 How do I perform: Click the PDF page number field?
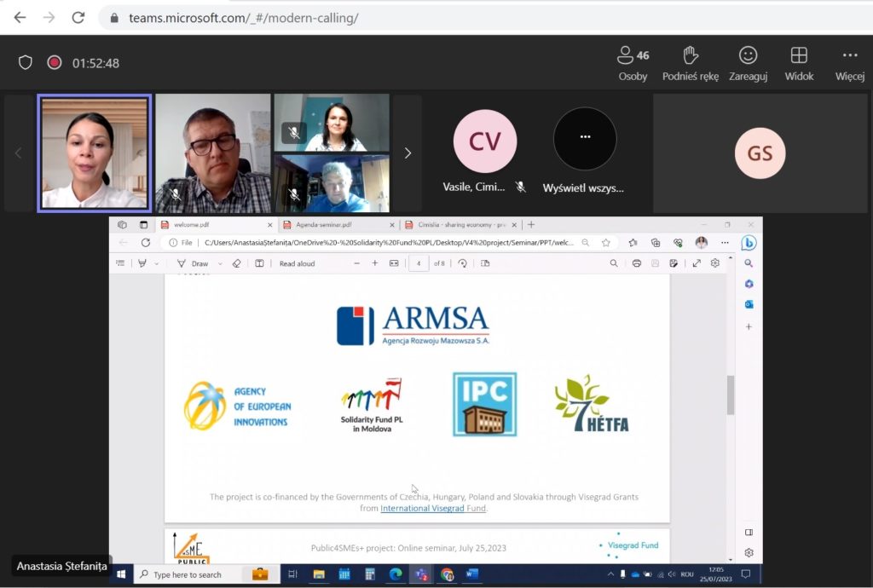[419, 263]
